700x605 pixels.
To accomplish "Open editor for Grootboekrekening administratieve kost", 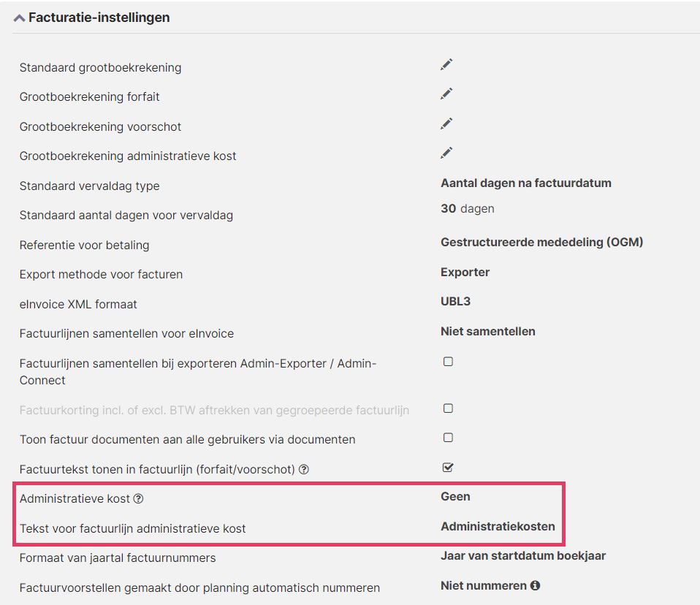I will coord(446,153).
